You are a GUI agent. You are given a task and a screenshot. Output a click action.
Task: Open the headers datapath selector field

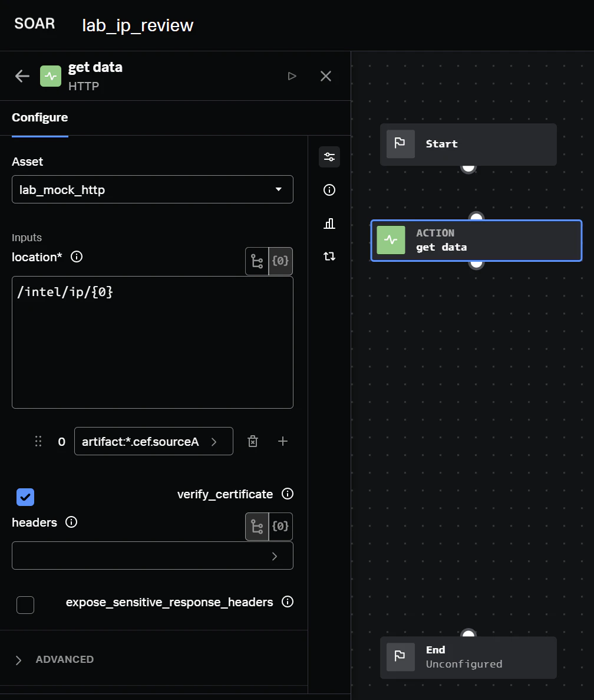(x=153, y=556)
